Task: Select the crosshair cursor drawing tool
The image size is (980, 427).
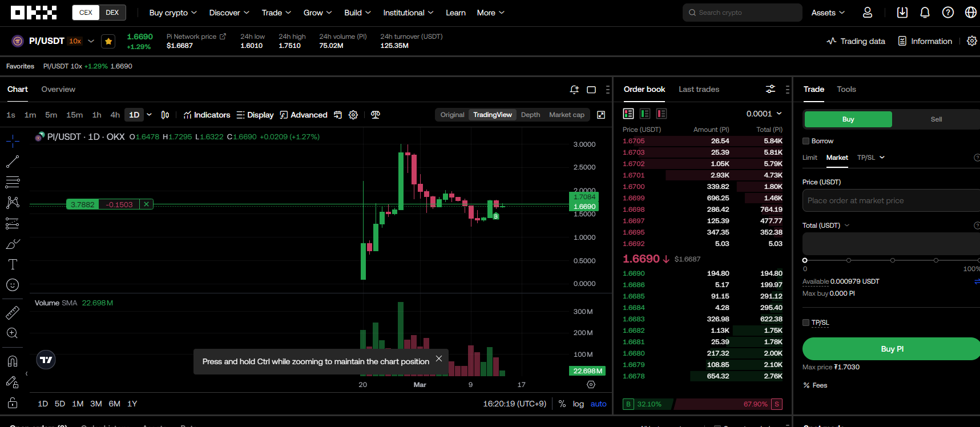Action: click(x=13, y=141)
